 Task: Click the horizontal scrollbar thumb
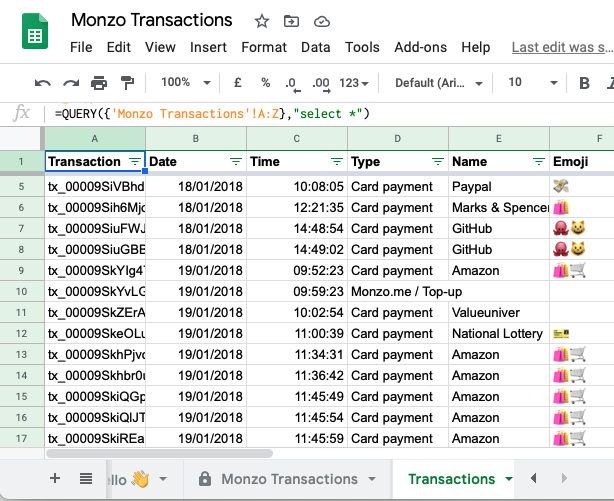click(x=159, y=454)
